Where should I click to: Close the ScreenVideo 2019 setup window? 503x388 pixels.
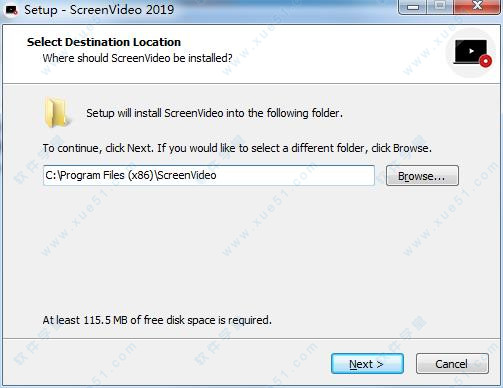coord(477,7)
